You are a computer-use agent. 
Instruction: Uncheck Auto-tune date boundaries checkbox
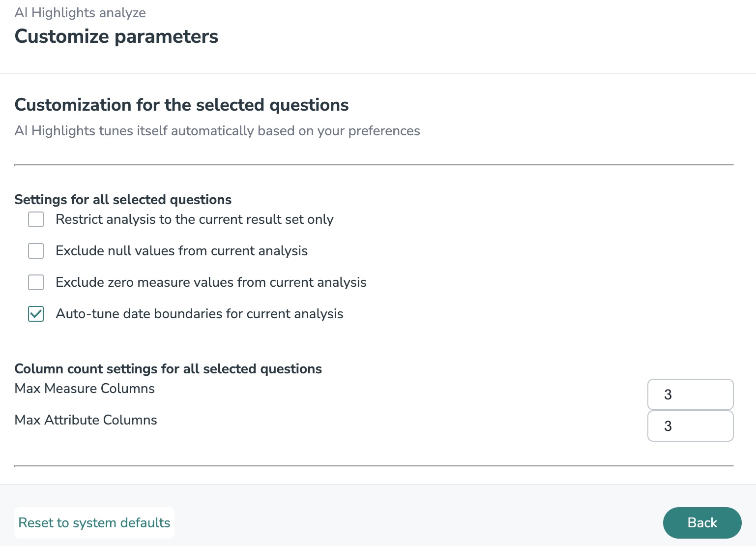[x=36, y=314]
